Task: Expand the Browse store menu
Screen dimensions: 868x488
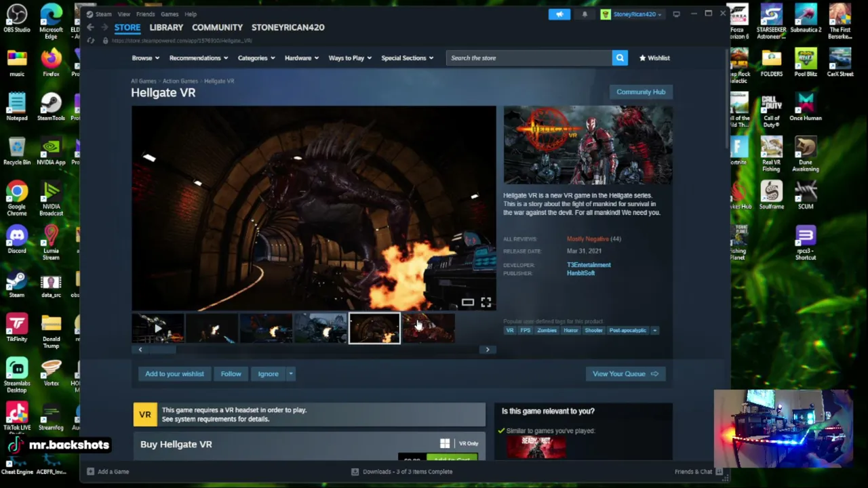Action: 145,58
